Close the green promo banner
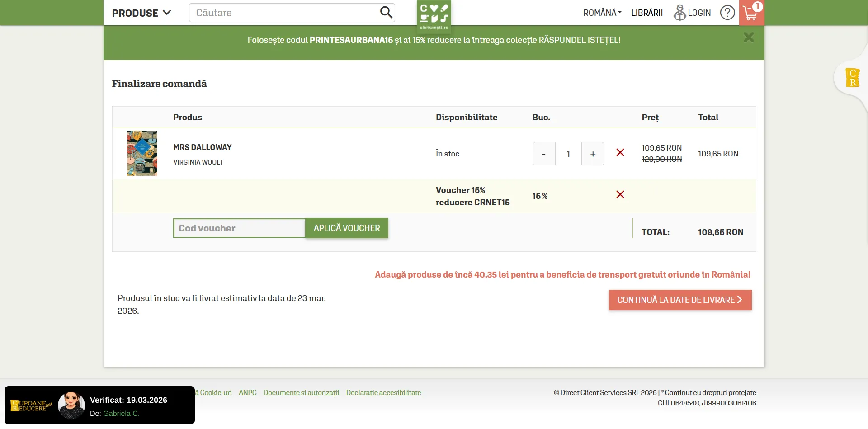Image resolution: width=868 pixels, height=429 pixels. (x=749, y=38)
